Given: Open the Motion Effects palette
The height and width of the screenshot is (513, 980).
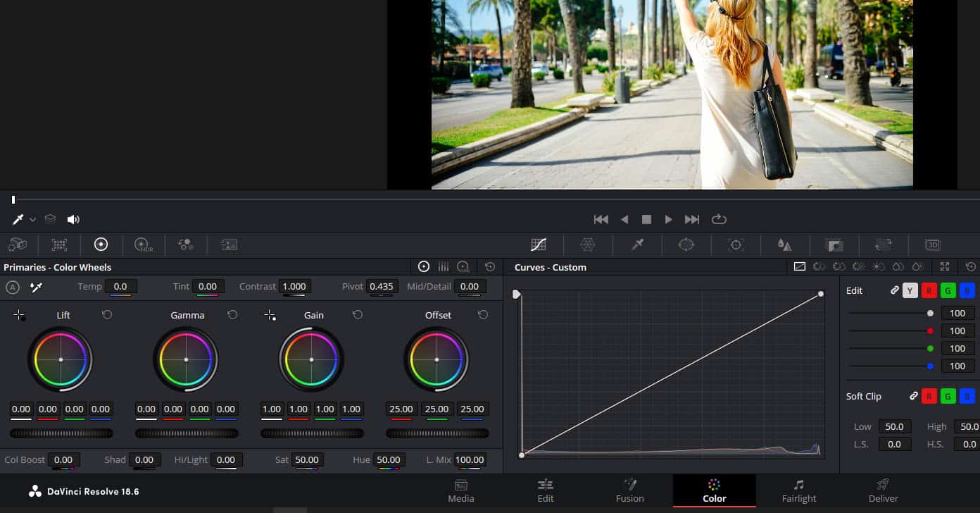Looking at the screenshot, I should coord(228,245).
